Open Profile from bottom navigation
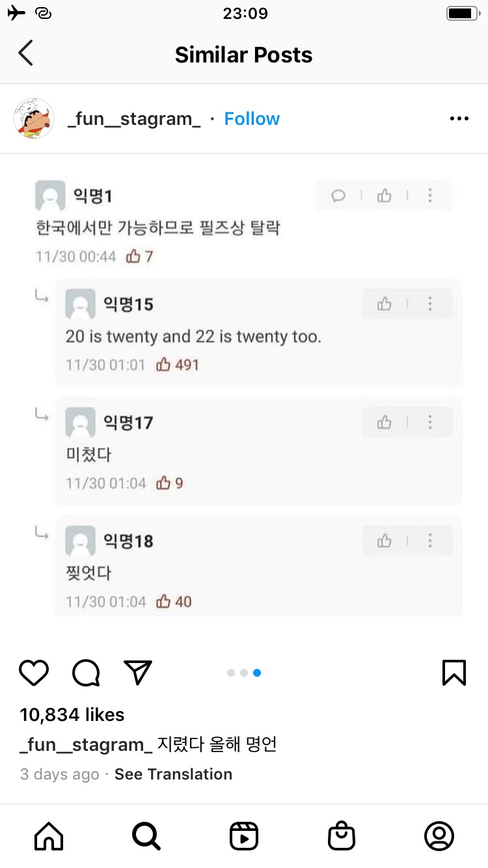Screen dimensions: 488x868 coord(439,835)
